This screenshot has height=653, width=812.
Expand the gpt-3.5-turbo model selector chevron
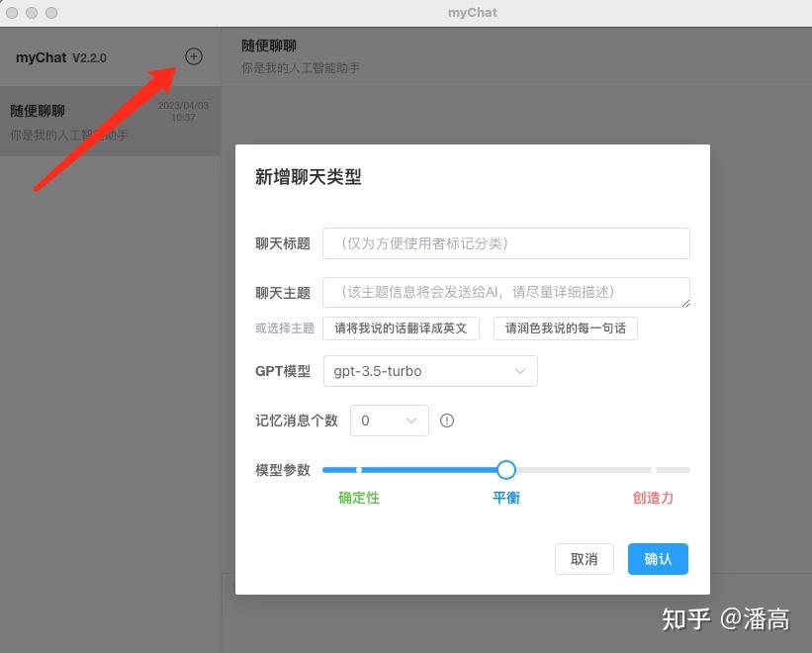pyautogui.click(x=521, y=371)
